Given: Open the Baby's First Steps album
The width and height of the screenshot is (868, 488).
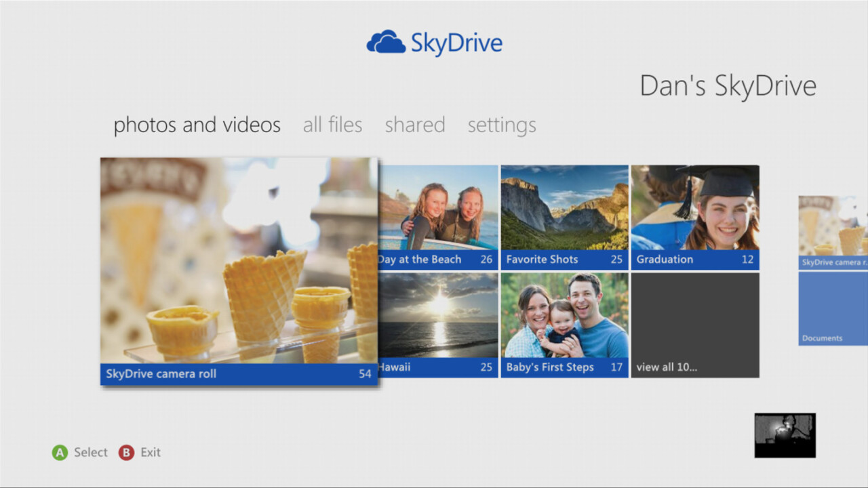Looking at the screenshot, I should coord(564,325).
